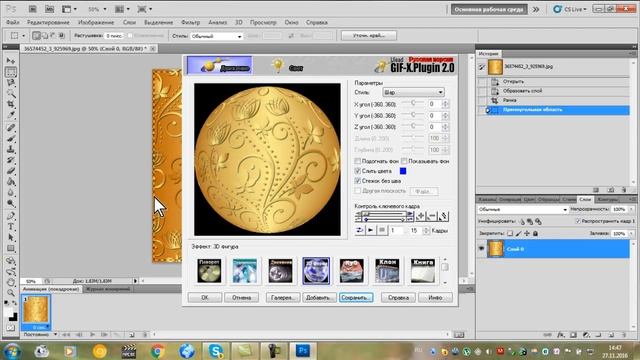Image resolution: width=640 pixels, height=360 pixels.
Task: Open the blue color swatch for merge color
Action: (403, 171)
